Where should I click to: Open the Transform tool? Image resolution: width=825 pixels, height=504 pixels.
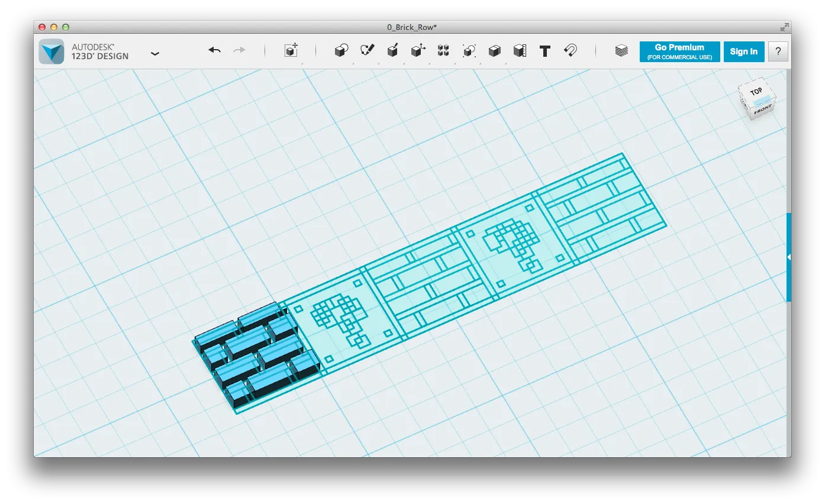coord(291,51)
